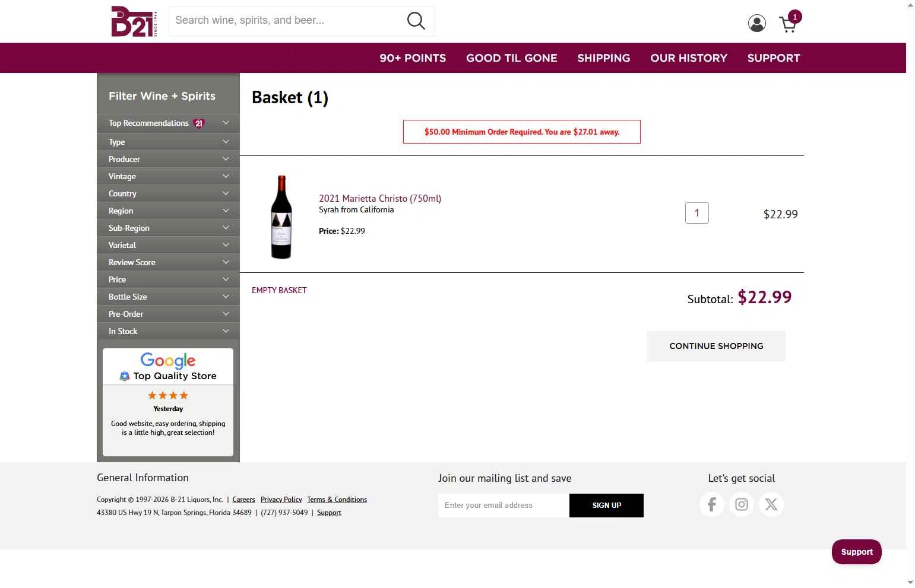Expand the Type filter
Image resolution: width=915 pixels, height=588 pixels.
coord(168,142)
